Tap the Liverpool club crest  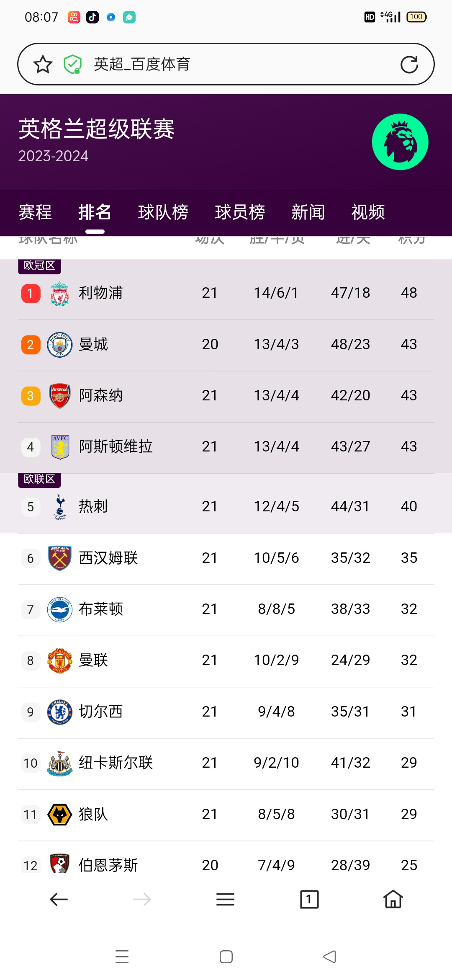pos(60,293)
